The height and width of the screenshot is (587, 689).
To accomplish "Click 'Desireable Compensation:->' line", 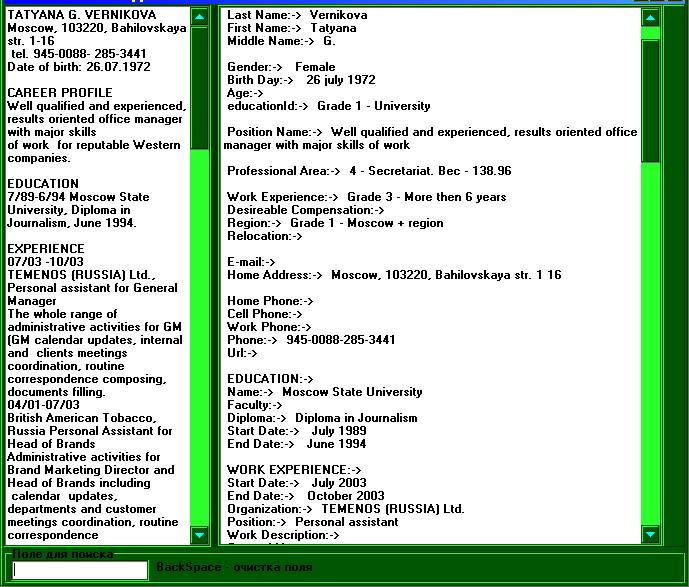I will 306,210.
